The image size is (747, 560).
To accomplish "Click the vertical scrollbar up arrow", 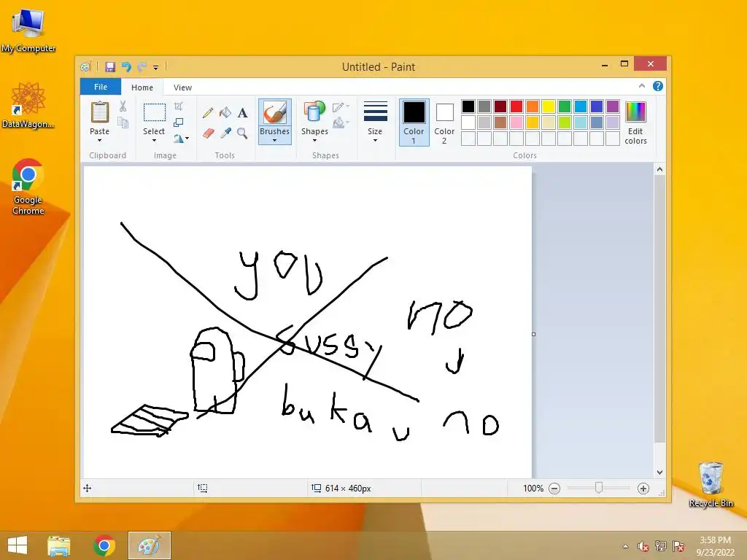I will click(x=659, y=169).
